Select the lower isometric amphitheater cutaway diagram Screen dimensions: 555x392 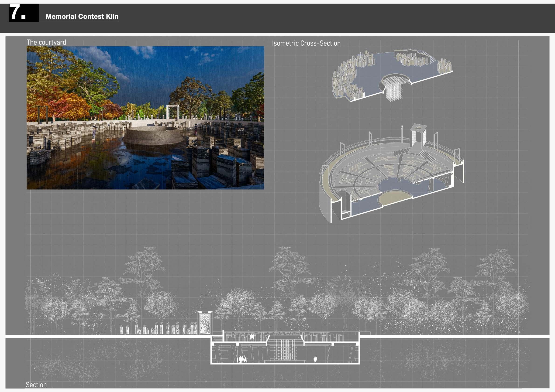[x=392, y=174]
